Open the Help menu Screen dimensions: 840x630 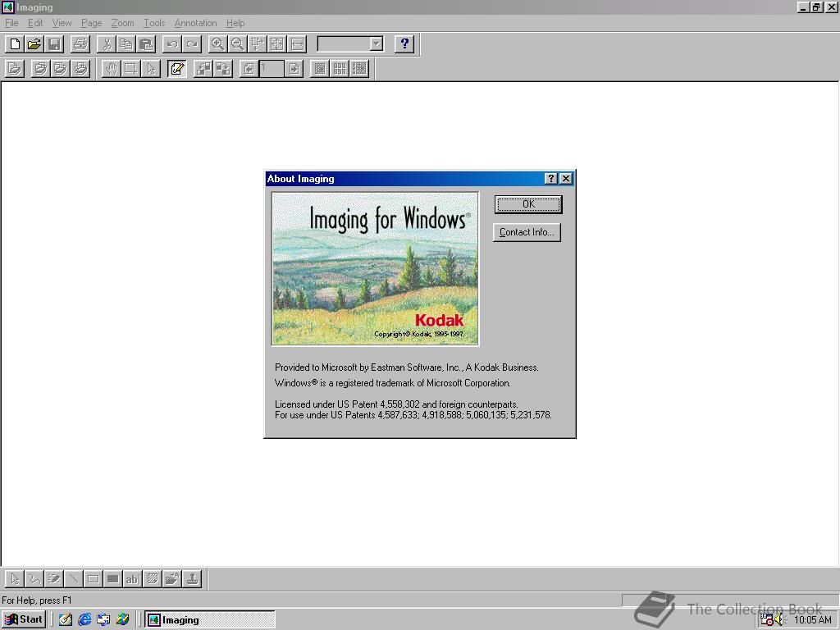(x=235, y=23)
